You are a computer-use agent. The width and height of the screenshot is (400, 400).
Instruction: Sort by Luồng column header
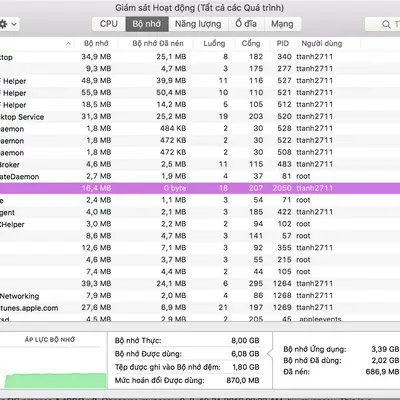pos(214,43)
